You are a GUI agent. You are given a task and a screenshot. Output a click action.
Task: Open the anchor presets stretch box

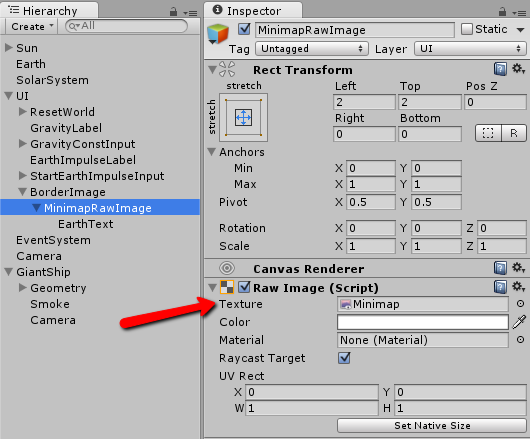click(x=243, y=118)
